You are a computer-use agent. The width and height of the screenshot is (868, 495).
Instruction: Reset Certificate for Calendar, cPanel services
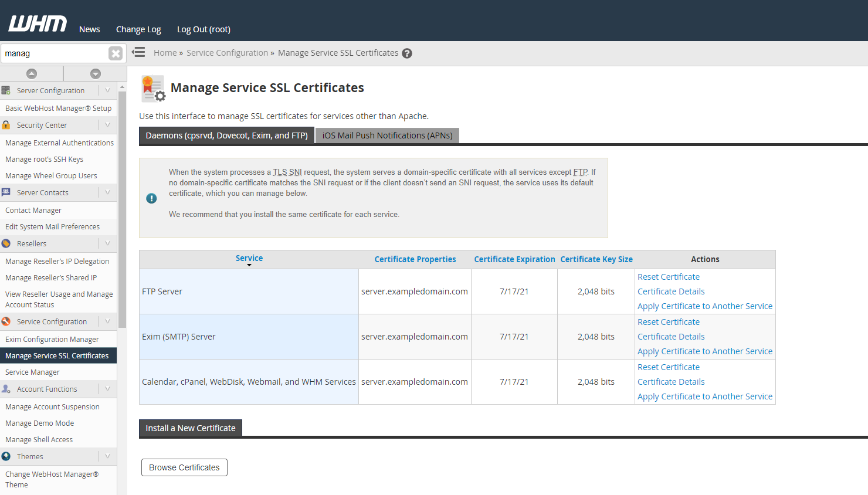[669, 367]
